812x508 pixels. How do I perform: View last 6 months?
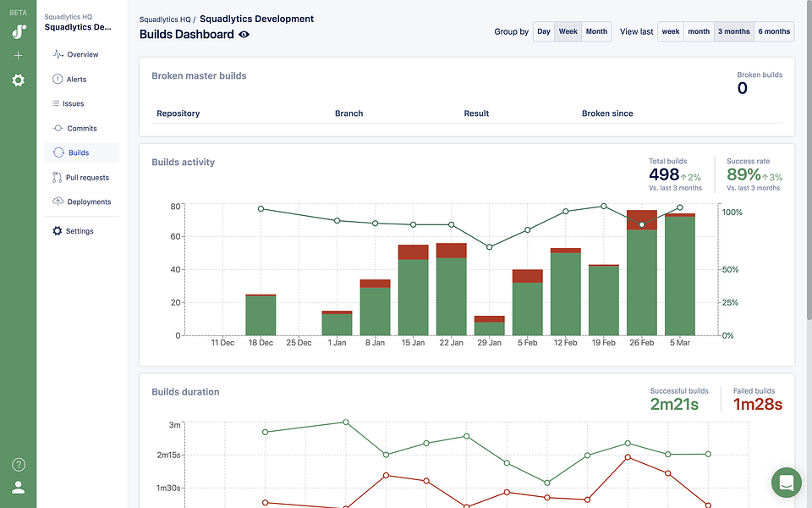point(774,31)
